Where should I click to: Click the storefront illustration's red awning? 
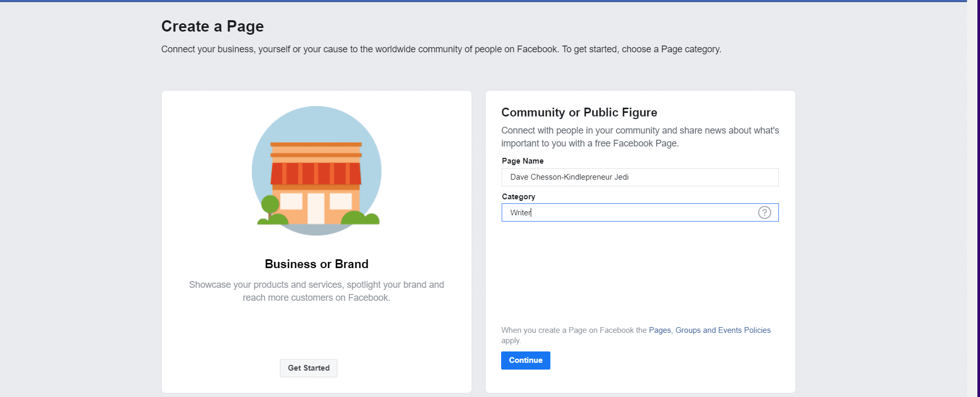click(316, 173)
